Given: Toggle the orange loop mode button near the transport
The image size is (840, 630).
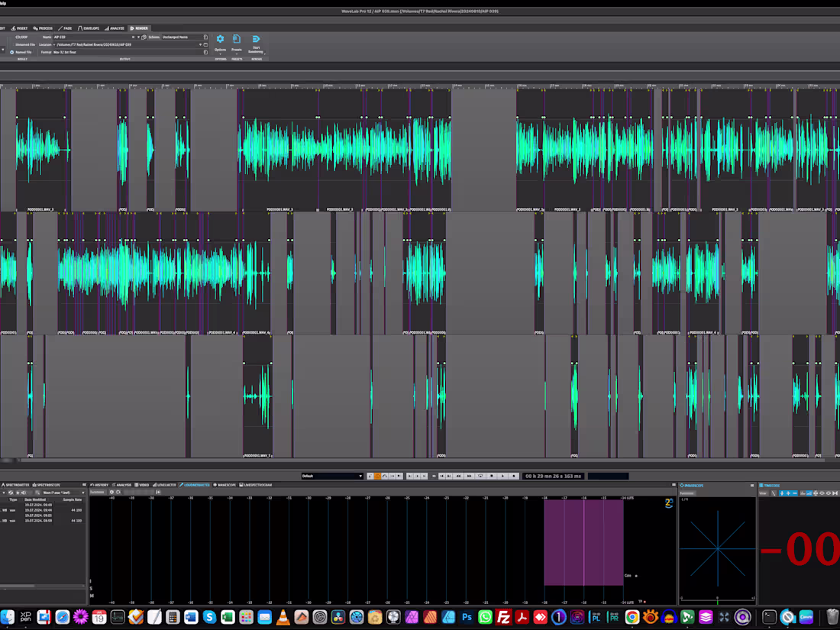Looking at the screenshot, I should pyautogui.click(x=378, y=476).
